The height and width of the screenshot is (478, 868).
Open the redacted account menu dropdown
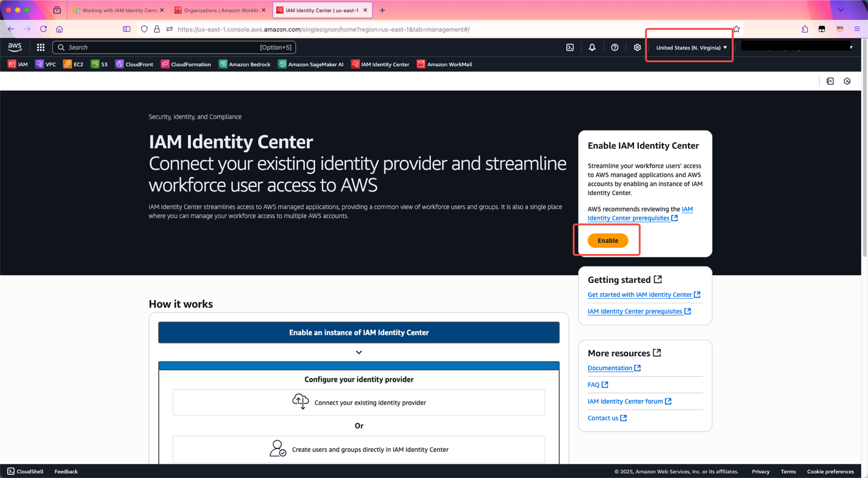(797, 47)
